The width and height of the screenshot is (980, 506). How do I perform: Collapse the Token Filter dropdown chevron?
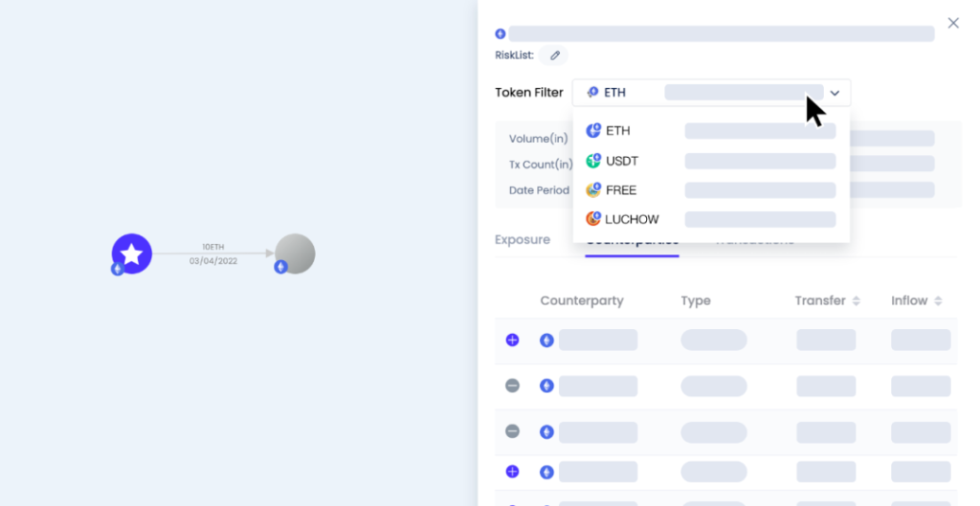(x=835, y=93)
